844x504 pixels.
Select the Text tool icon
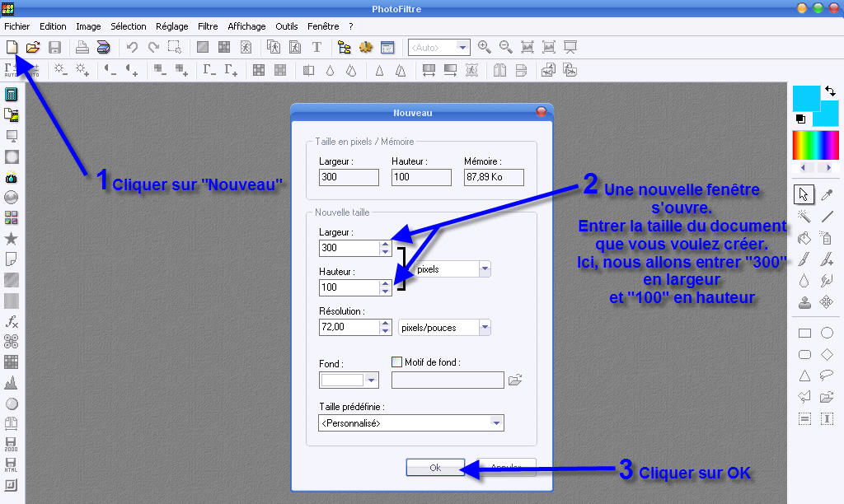click(316, 48)
